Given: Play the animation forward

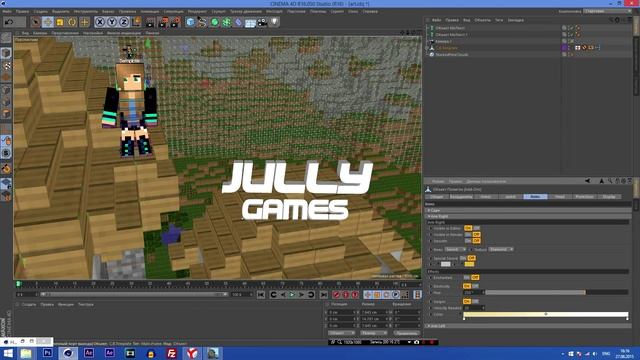Looking at the screenshot, I should (x=292, y=295).
